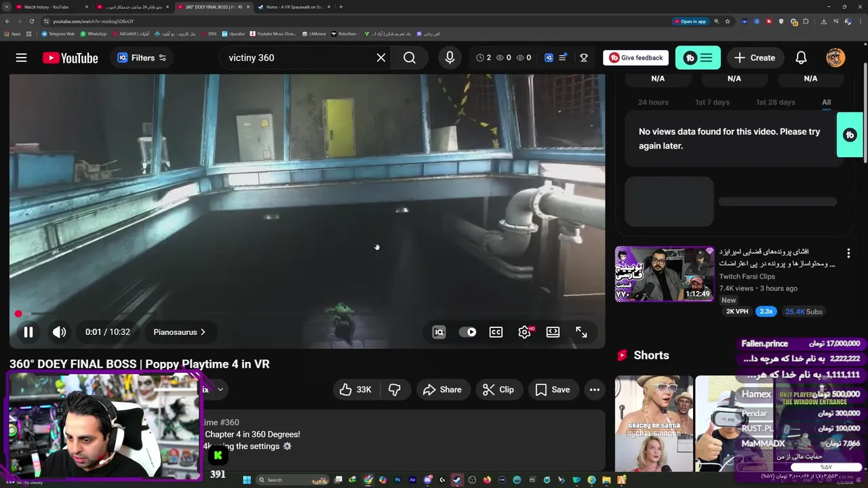Open Photoshop from the taskbar
This screenshot has width=868, height=488.
tap(397, 480)
